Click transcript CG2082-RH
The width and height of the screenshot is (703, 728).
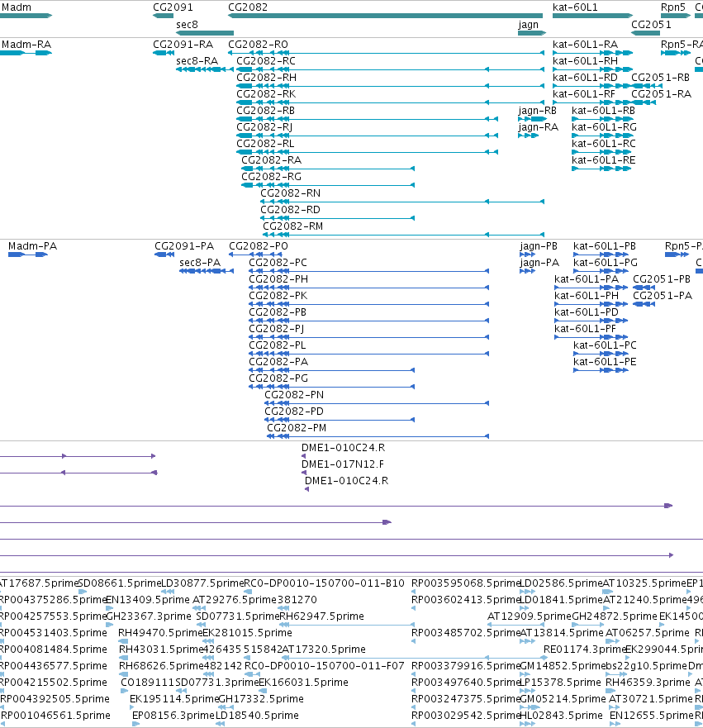pos(266,78)
